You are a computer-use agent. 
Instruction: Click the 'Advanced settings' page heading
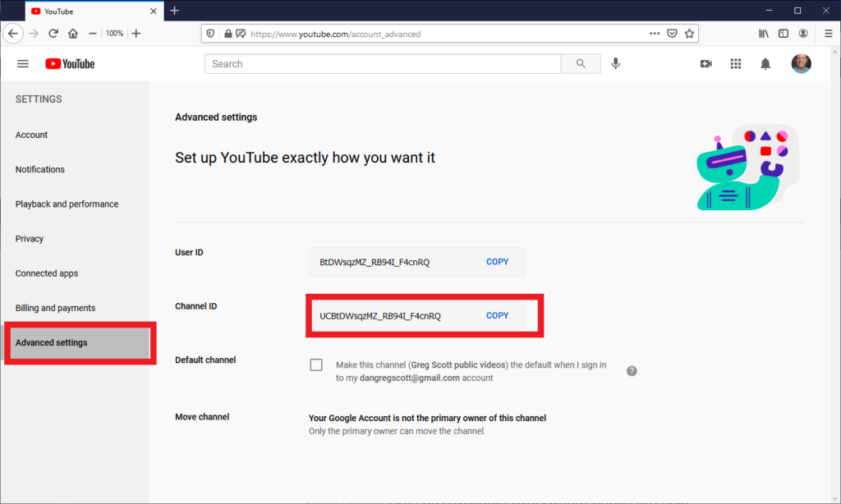click(216, 117)
